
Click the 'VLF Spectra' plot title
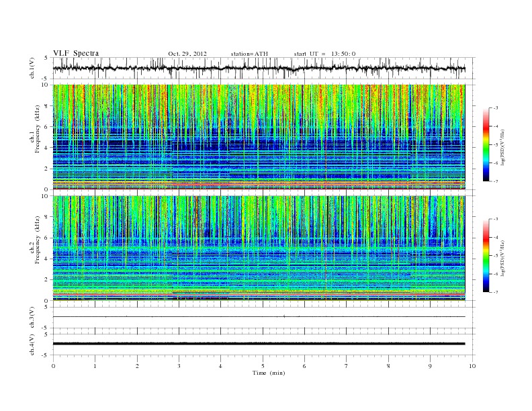click(76, 53)
